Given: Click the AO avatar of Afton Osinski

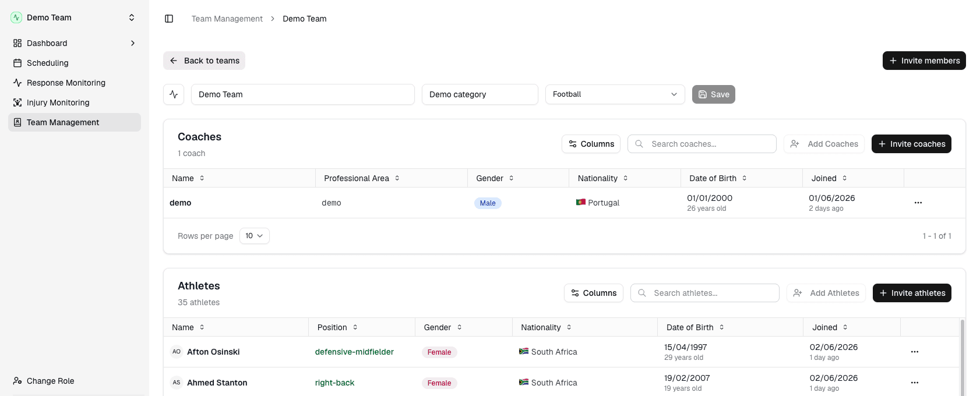Looking at the screenshot, I should coord(177,352).
